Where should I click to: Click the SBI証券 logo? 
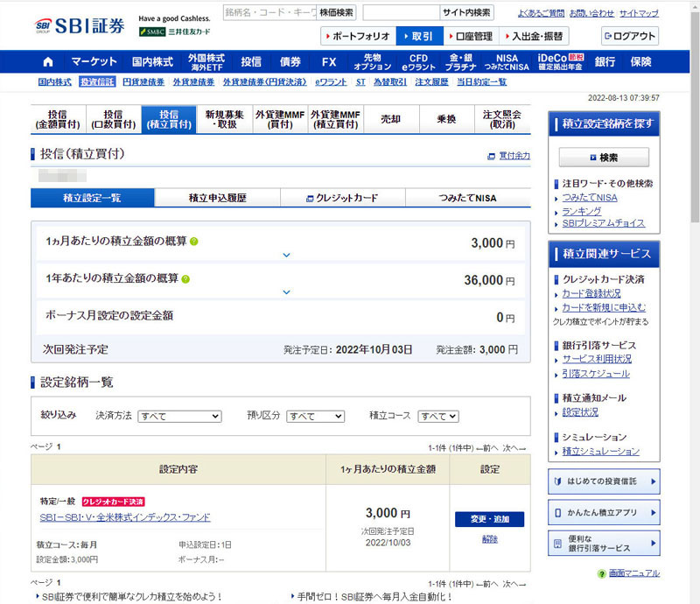pyautogui.click(x=81, y=25)
